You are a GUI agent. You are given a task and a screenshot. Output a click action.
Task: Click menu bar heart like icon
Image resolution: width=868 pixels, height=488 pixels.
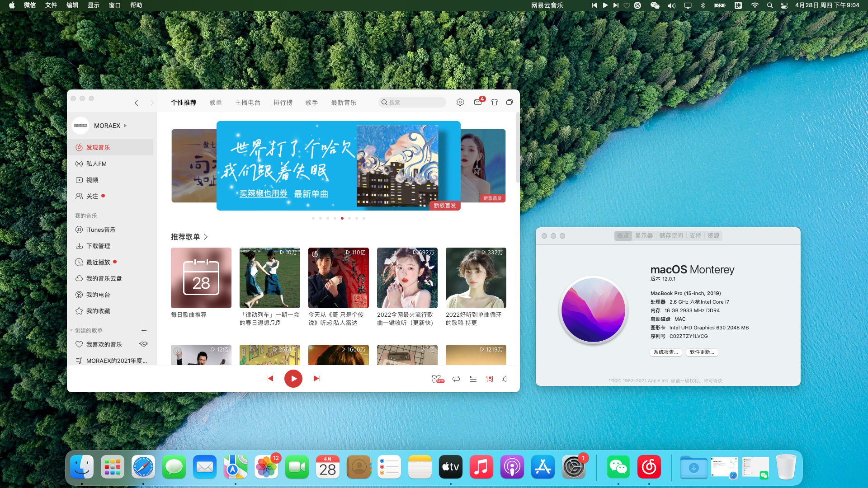[627, 5]
